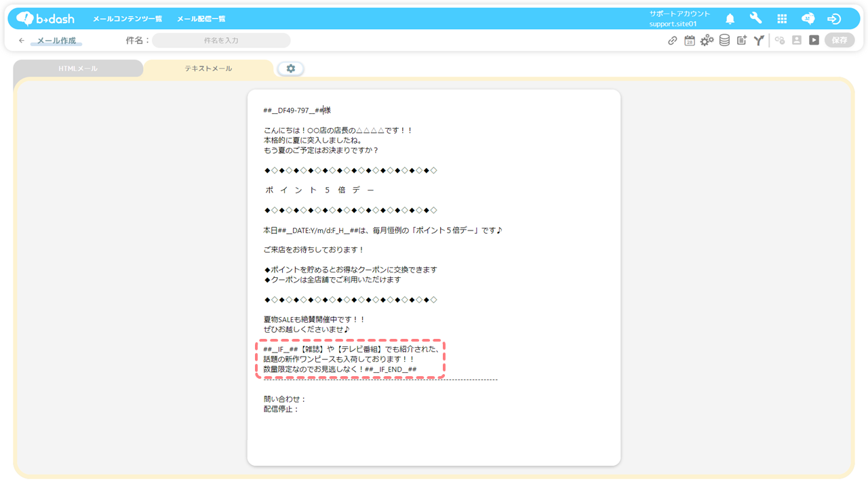
Task: Click the メール作成 back link
Action: (x=56, y=41)
